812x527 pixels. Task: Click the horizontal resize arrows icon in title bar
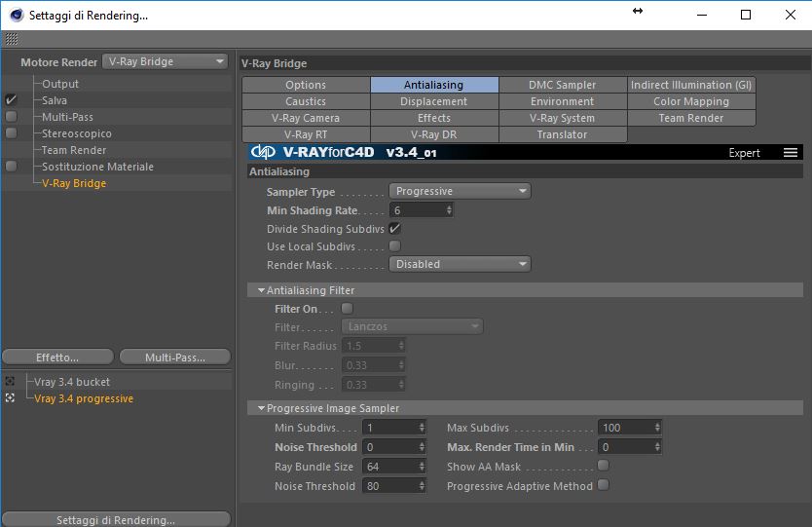tap(638, 11)
